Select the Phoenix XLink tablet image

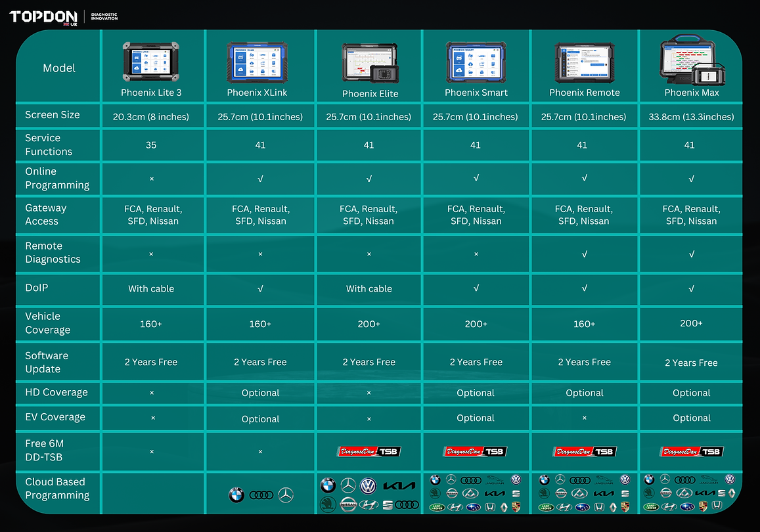(257, 62)
